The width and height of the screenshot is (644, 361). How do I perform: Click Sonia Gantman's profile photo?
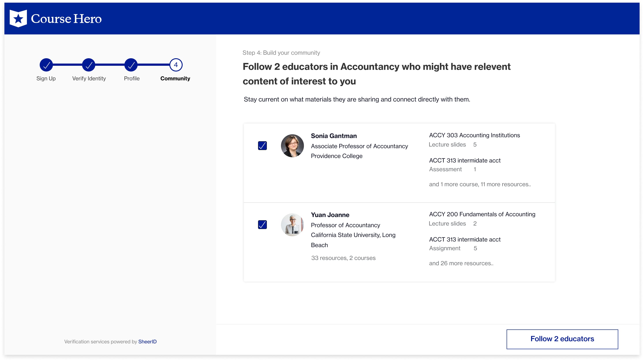(292, 146)
